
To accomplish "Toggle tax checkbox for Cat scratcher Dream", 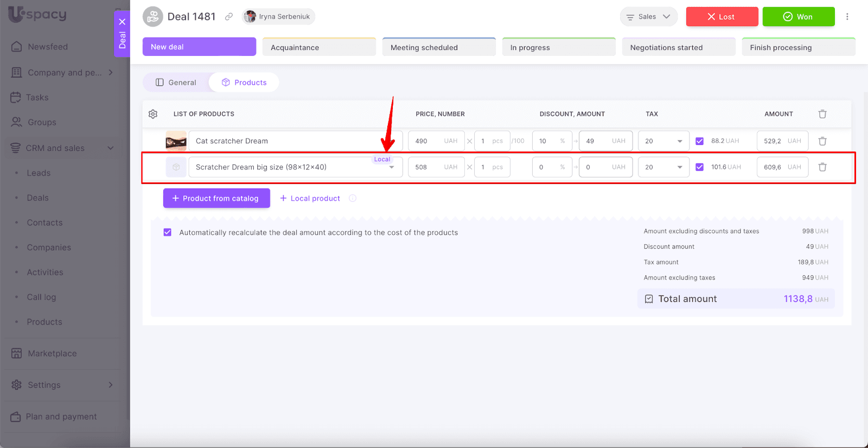I will coord(699,141).
